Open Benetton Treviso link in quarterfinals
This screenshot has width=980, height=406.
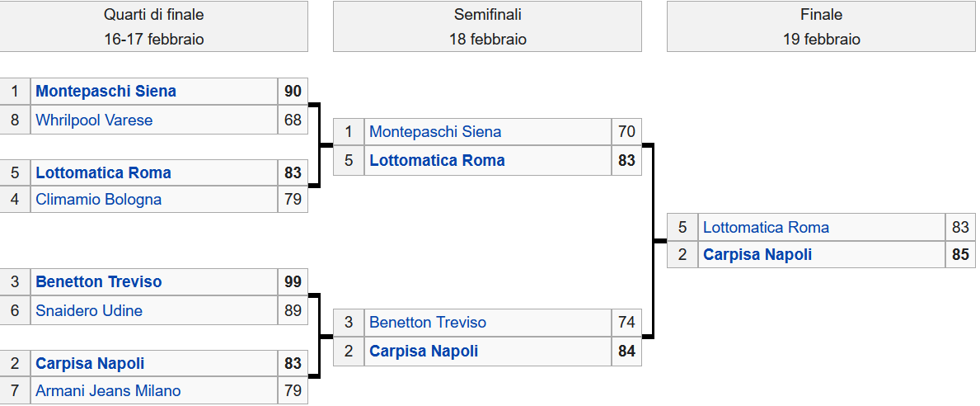pyautogui.click(x=99, y=282)
